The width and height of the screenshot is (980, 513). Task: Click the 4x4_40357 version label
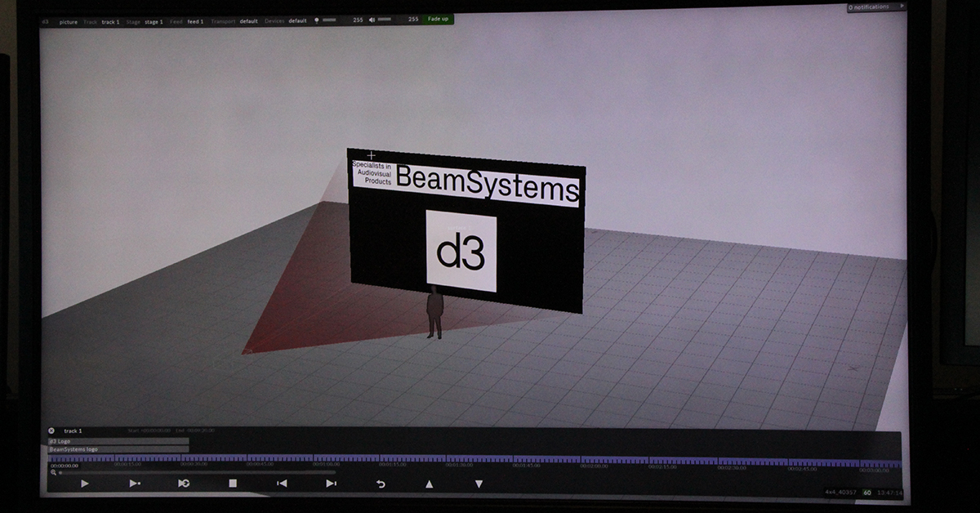(x=841, y=493)
